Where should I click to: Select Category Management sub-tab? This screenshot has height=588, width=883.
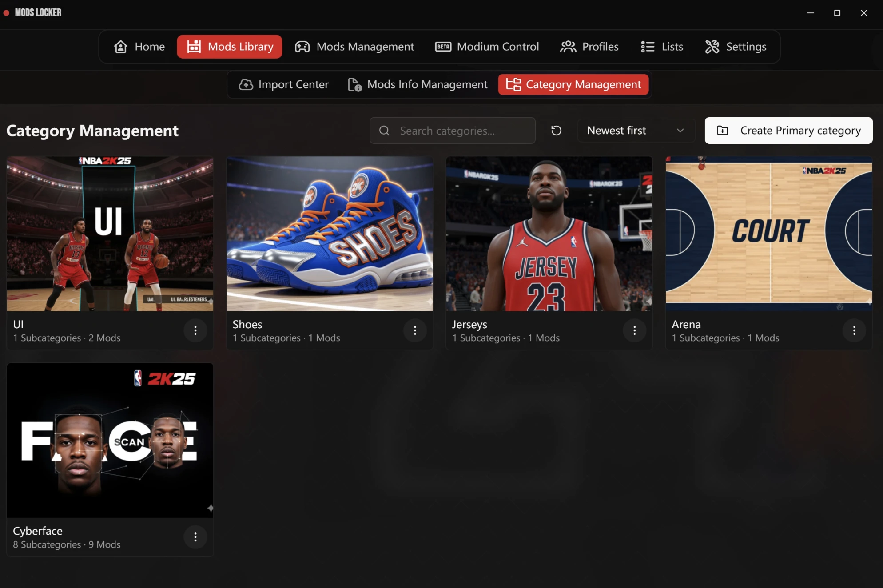[573, 84]
